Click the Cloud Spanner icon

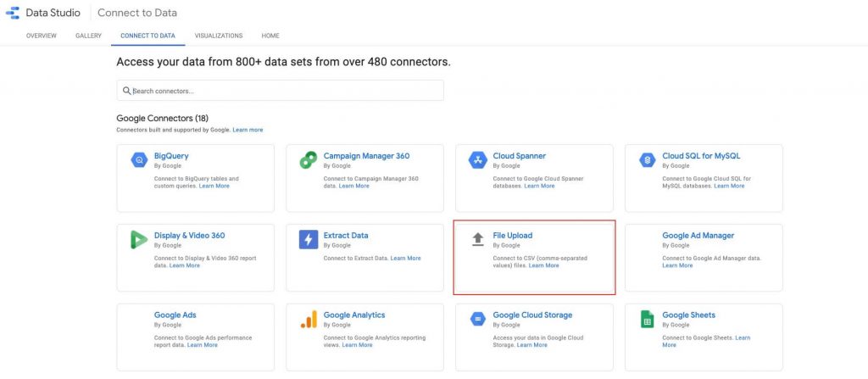(x=477, y=160)
